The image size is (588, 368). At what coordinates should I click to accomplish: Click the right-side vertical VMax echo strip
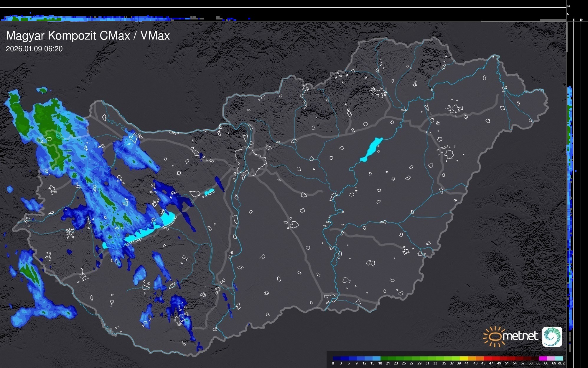[570, 207]
